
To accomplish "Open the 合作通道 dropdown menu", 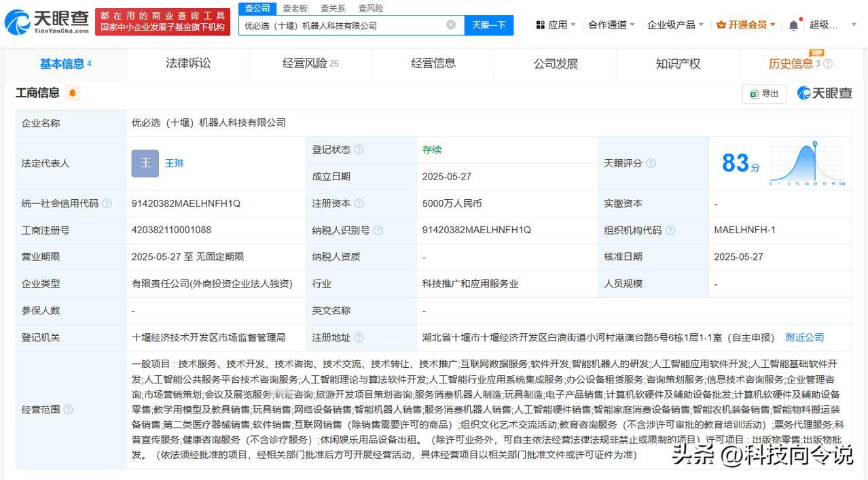I will point(612,25).
